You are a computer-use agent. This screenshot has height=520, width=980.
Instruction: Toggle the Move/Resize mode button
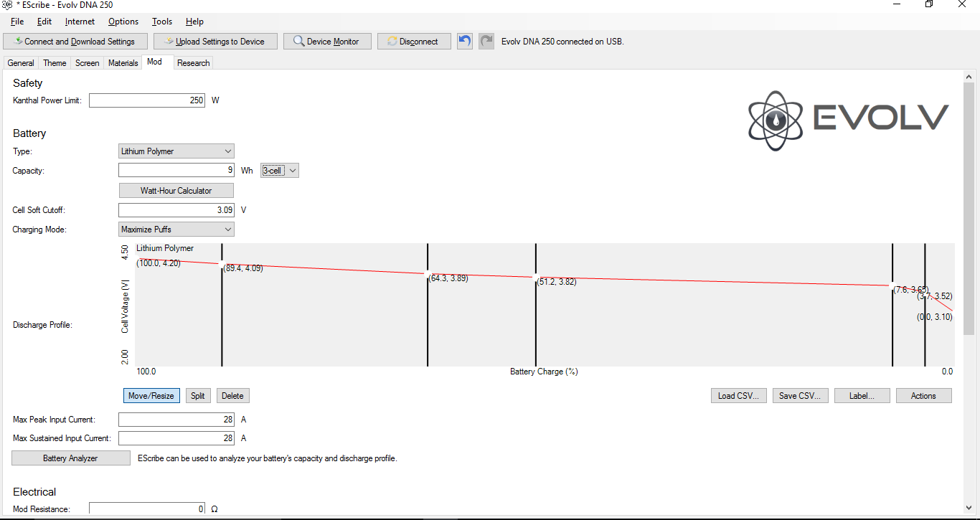[151, 396]
